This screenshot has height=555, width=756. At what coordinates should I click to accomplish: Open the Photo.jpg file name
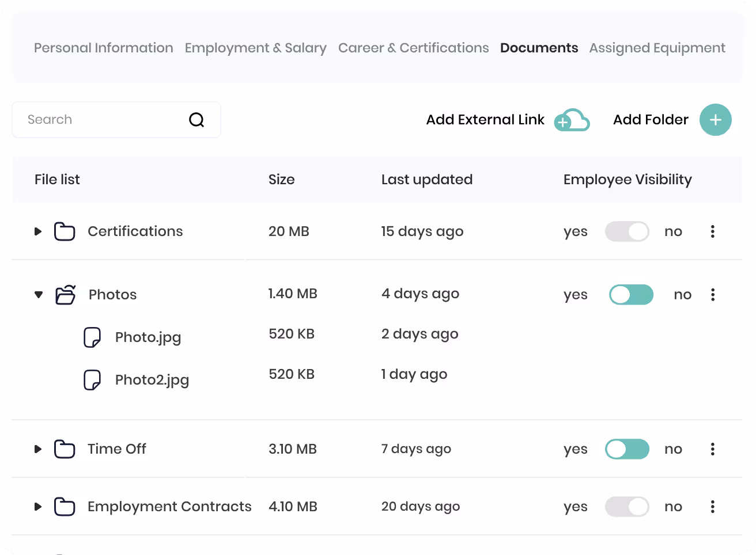(148, 337)
